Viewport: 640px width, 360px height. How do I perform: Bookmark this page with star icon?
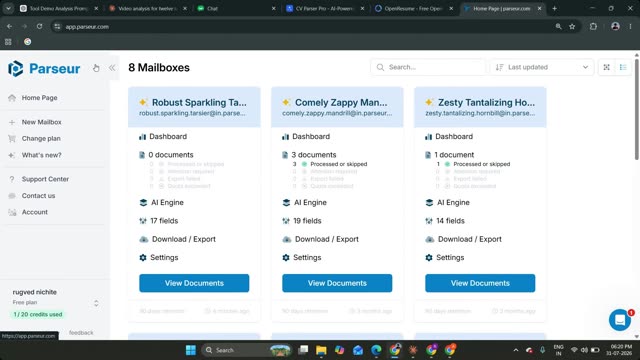(572, 27)
